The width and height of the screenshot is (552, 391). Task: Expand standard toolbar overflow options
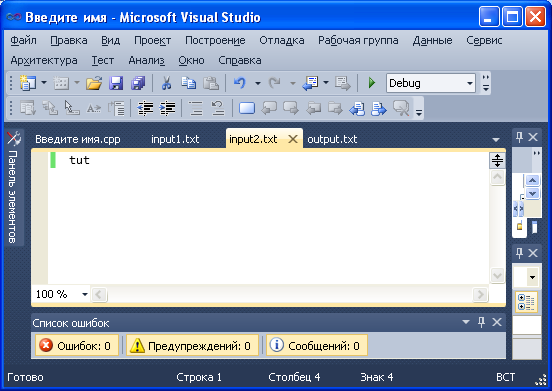486,83
